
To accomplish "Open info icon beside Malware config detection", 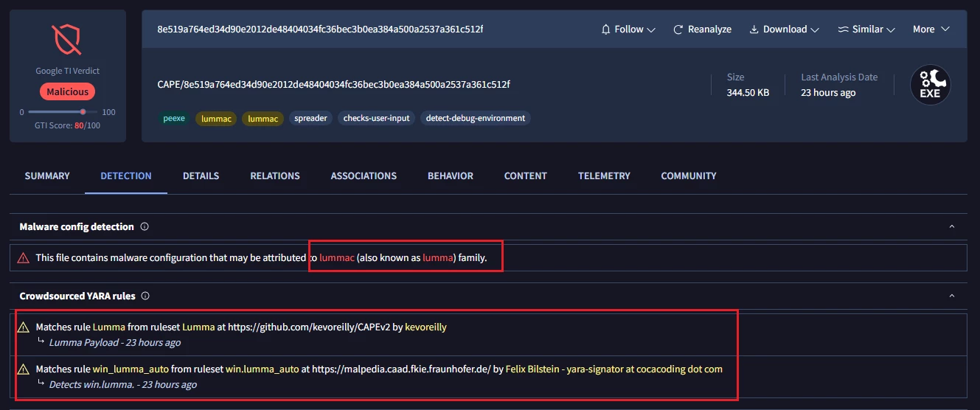I will (145, 226).
